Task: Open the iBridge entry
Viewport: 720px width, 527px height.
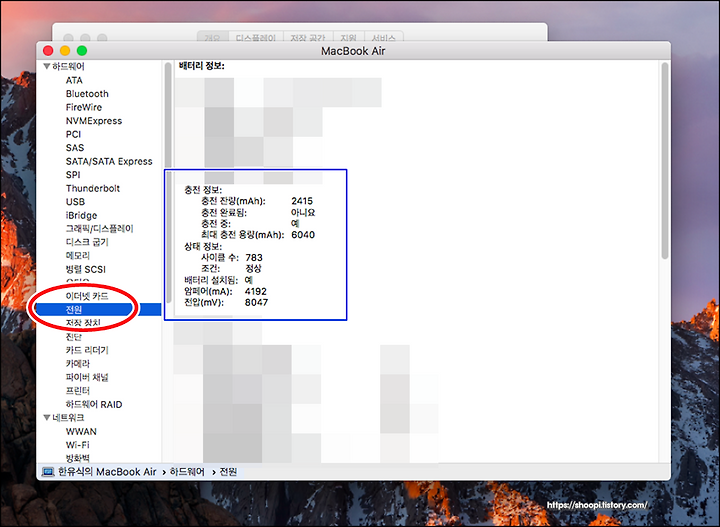Action: 81,215
